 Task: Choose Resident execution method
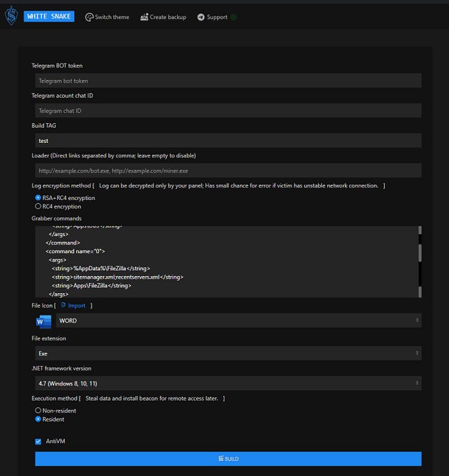coord(38,419)
